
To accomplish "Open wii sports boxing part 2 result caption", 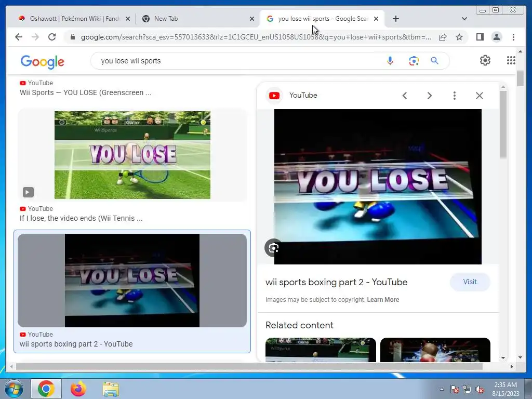I will (76, 344).
